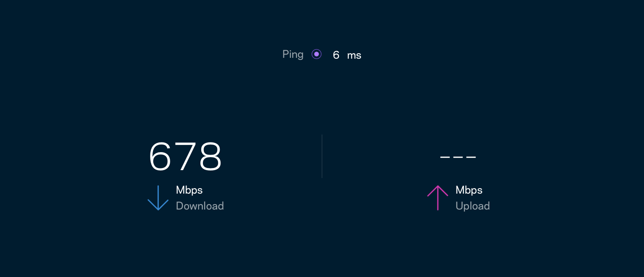Select the Ping label text

click(x=293, y=54)
